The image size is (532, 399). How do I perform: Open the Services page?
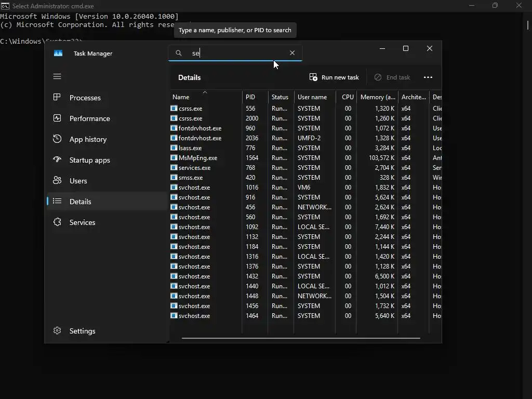(107, 222)
